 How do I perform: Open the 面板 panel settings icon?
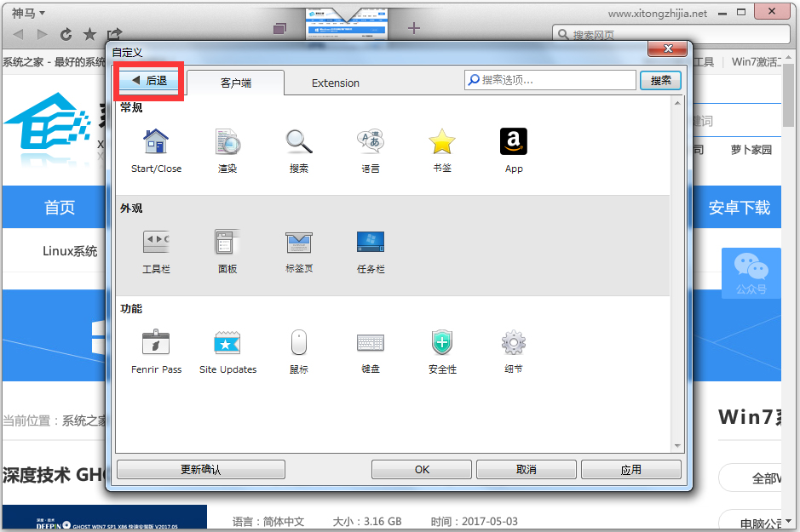point(227,242)
